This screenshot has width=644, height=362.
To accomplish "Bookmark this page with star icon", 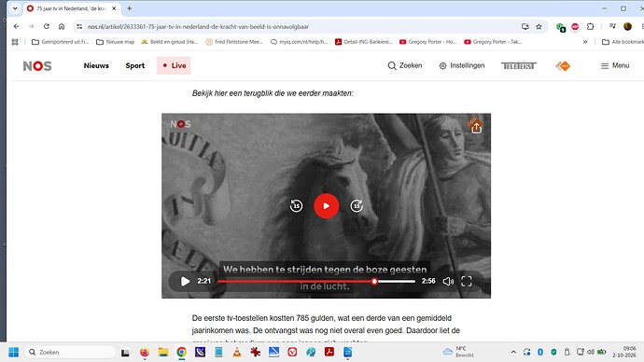I will pos(539,27).
